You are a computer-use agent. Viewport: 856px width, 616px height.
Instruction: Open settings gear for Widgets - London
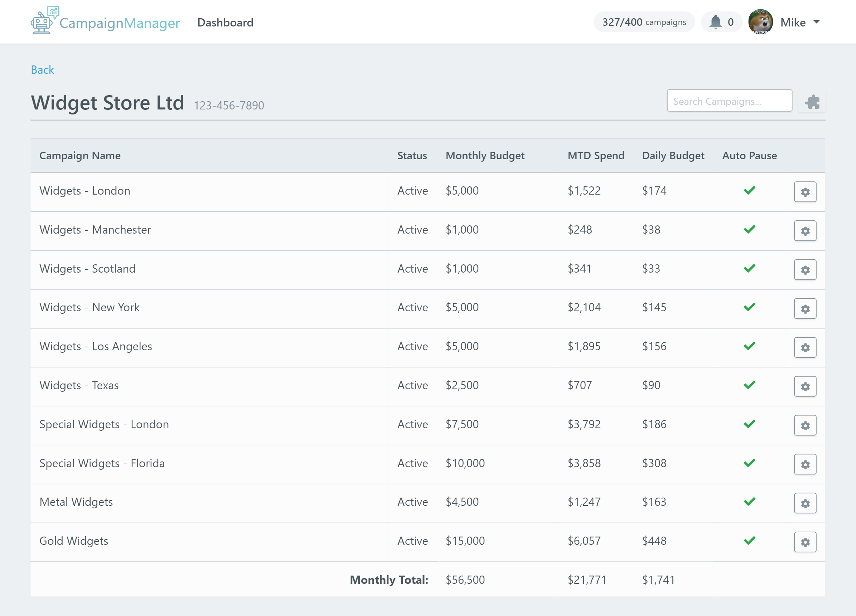805,192
